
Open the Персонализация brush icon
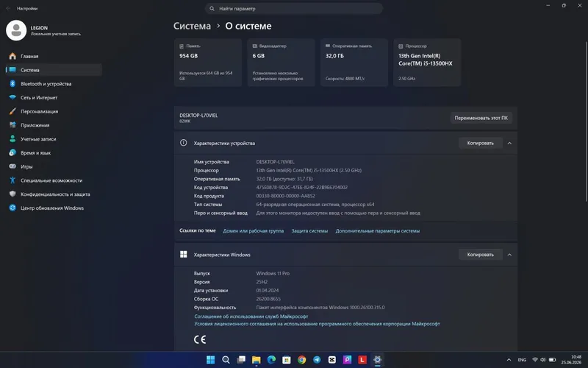(12, 111)
